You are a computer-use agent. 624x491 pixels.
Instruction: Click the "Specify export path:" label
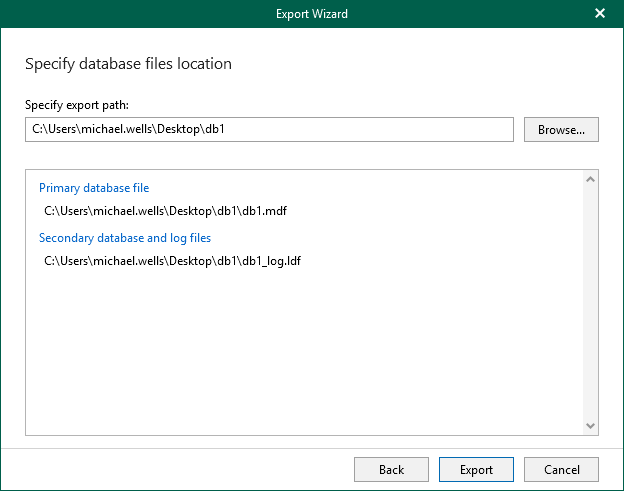coord(77,105)
